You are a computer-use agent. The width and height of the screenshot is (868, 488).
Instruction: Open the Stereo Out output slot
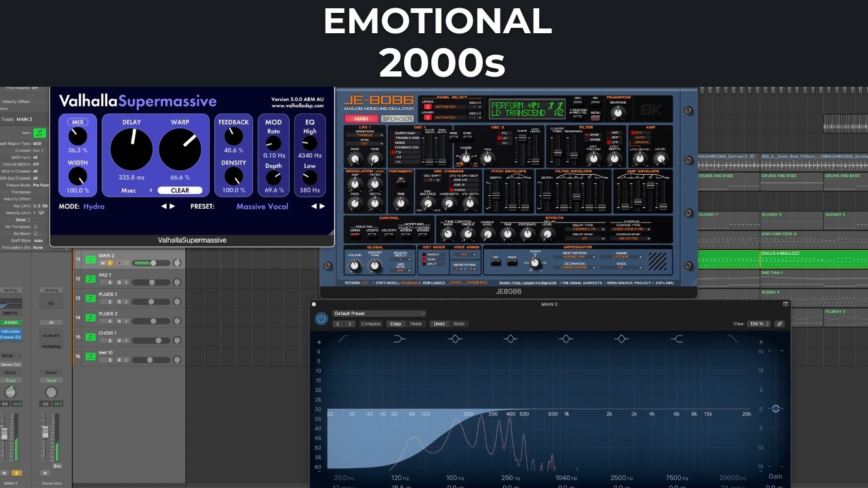point(10,364)
